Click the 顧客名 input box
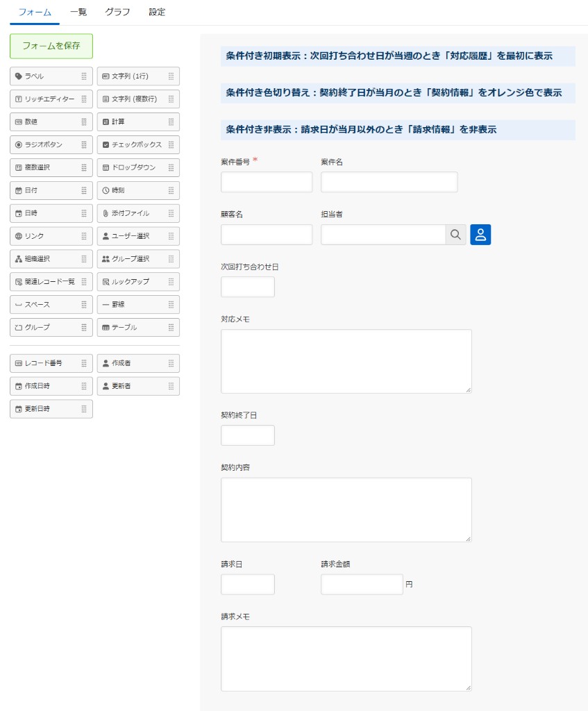The height and width of the screenshot is (711, 588). coord(267,235)
